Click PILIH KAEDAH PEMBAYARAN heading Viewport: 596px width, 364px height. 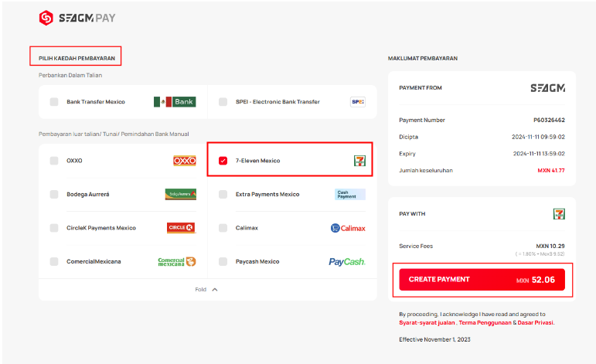coord(77,58)
